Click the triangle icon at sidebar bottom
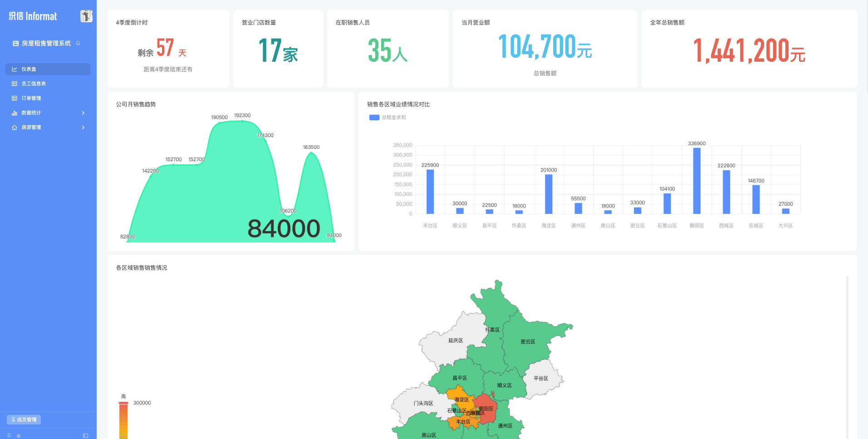The width and height of the screenshot is (868, 439). pyautogui.click(x=19, y=435)
